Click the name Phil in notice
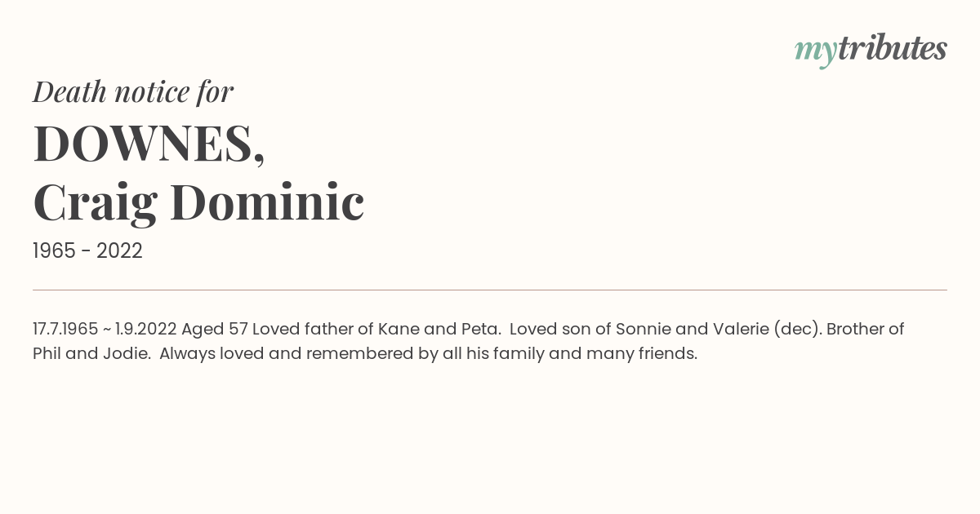 tap(47, 354)
